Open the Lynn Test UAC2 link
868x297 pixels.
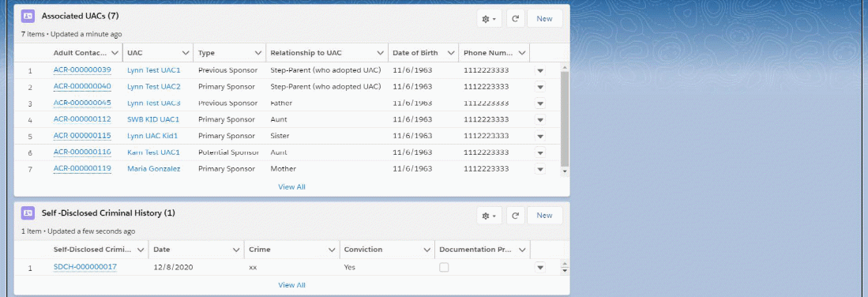154,86
